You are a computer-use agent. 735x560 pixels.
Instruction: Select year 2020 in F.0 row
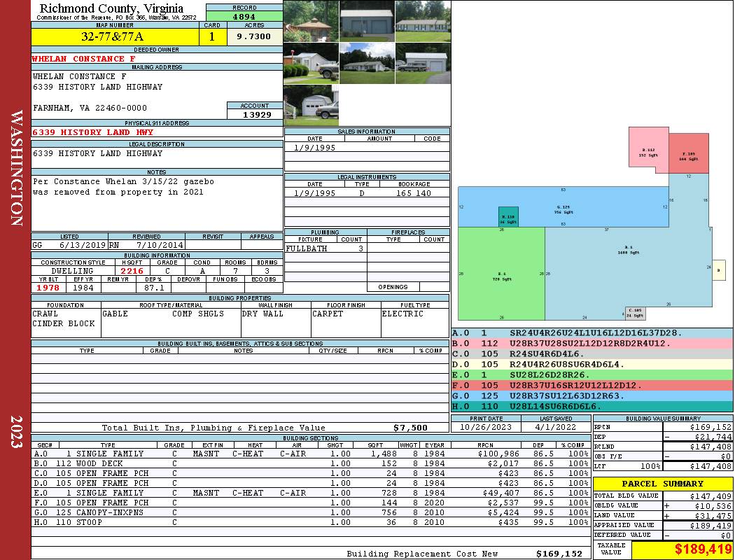[x=435, y=503]
